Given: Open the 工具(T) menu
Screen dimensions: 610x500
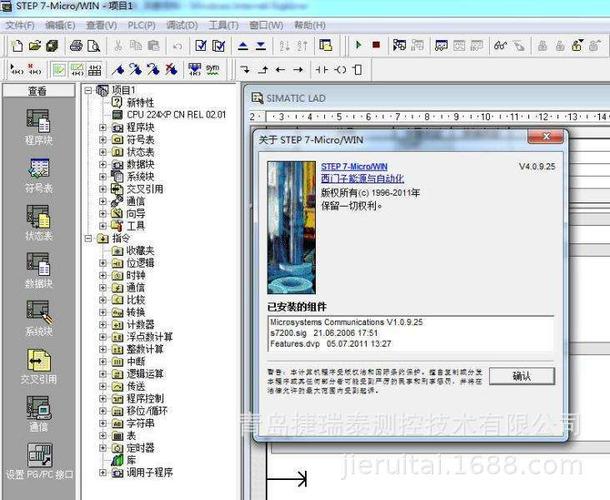Looking at the screenshot, I should [223, 26].
